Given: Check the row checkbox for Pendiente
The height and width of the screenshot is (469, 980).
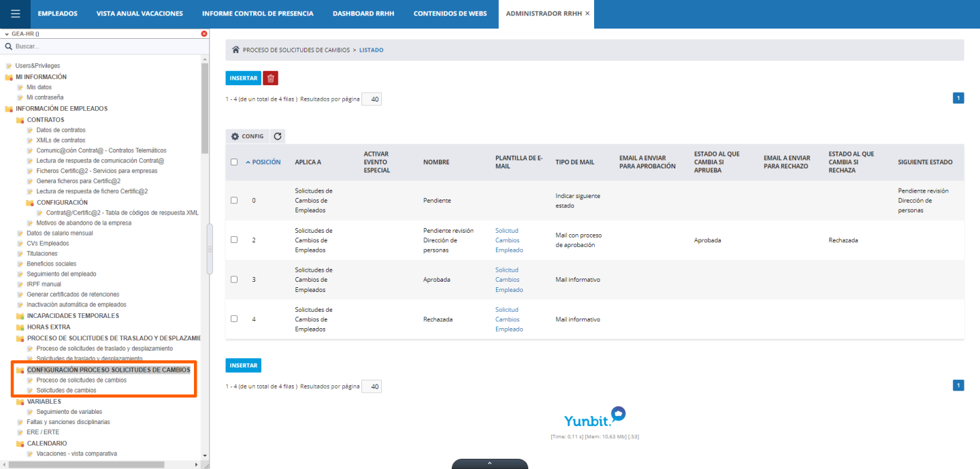Looking at the screenshot, I should tap(234, 200).
